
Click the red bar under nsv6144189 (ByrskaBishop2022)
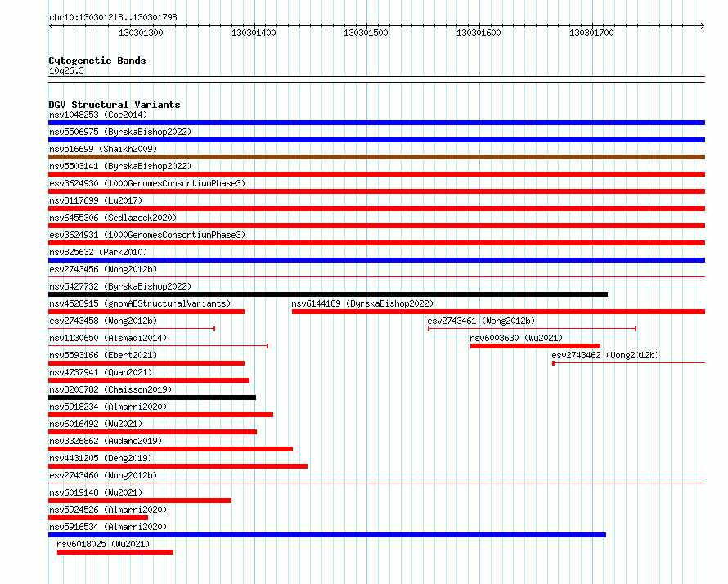click(x=499, y=312)
